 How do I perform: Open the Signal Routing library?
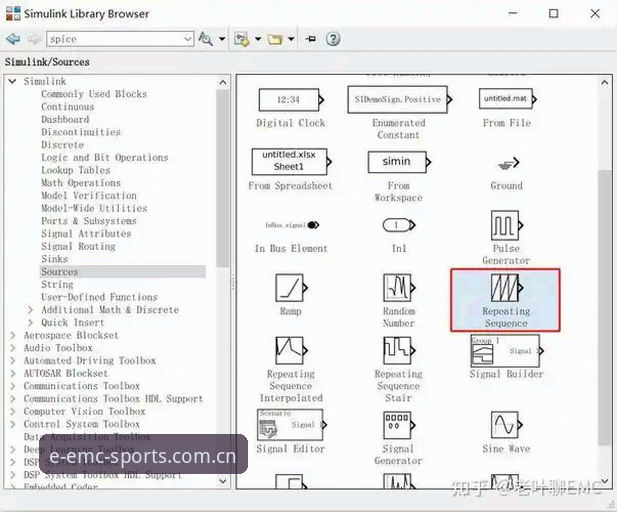point(78,246)
